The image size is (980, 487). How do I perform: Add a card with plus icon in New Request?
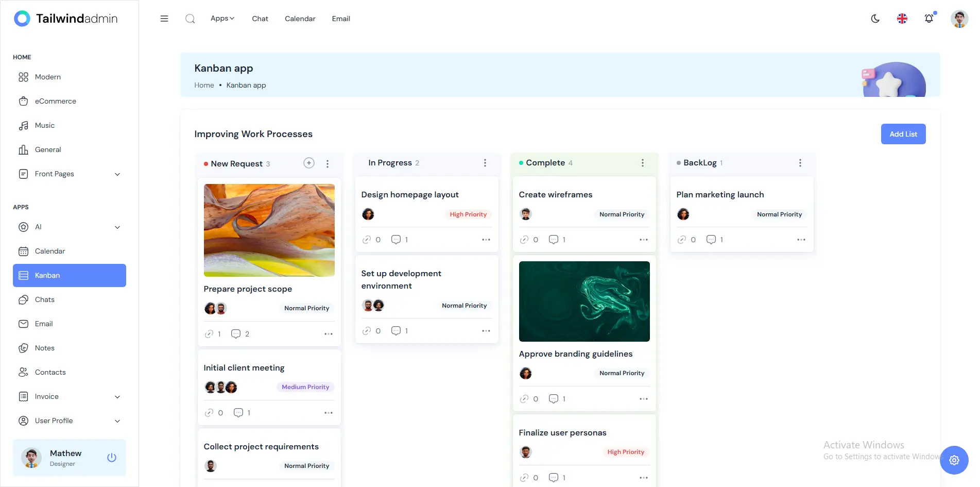point(309,163)
